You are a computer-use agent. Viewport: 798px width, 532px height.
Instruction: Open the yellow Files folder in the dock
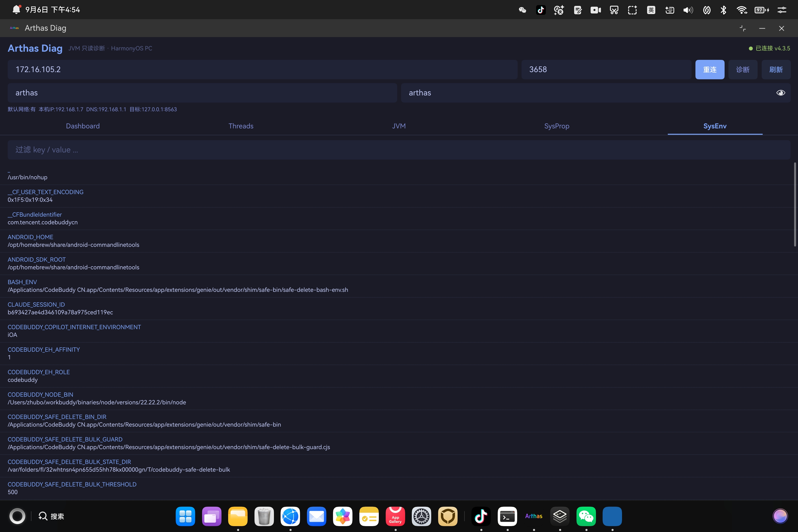[238, 516]
